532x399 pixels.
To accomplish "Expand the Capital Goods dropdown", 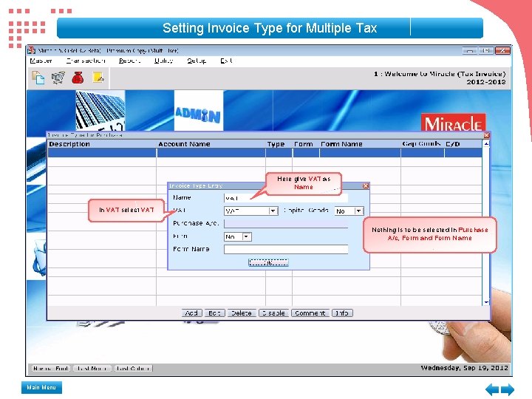I will pyautogui.click(x=358, y=211).
